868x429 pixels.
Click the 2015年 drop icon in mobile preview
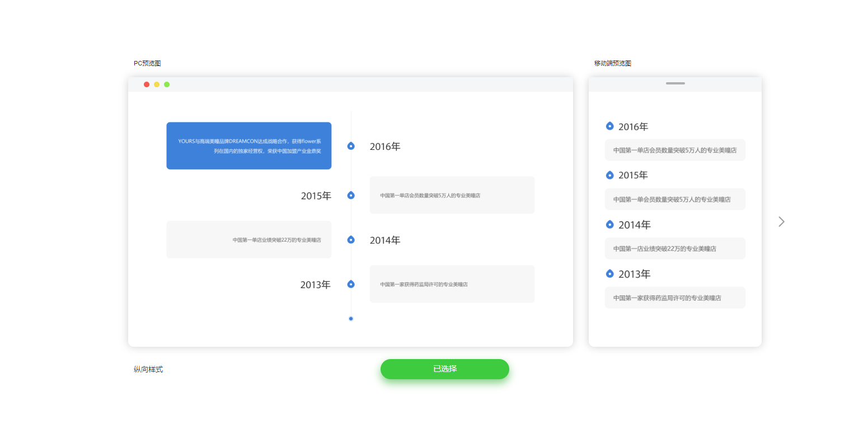tap(610, 175)
